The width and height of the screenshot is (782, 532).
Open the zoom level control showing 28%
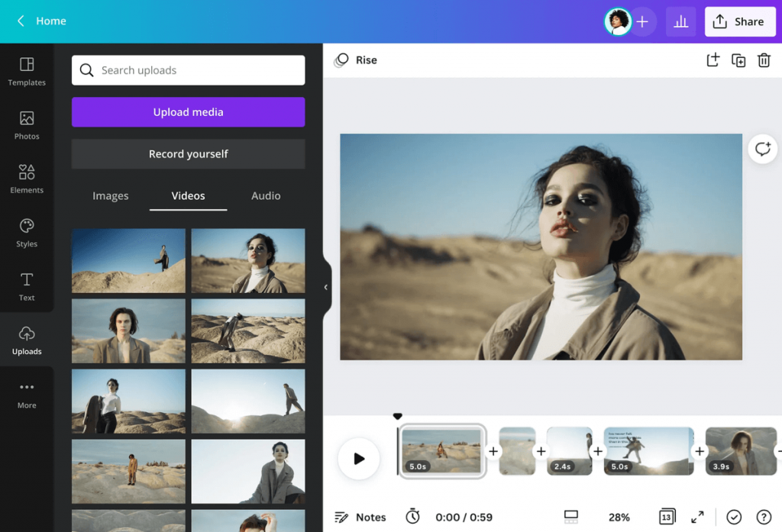point(619,517)
